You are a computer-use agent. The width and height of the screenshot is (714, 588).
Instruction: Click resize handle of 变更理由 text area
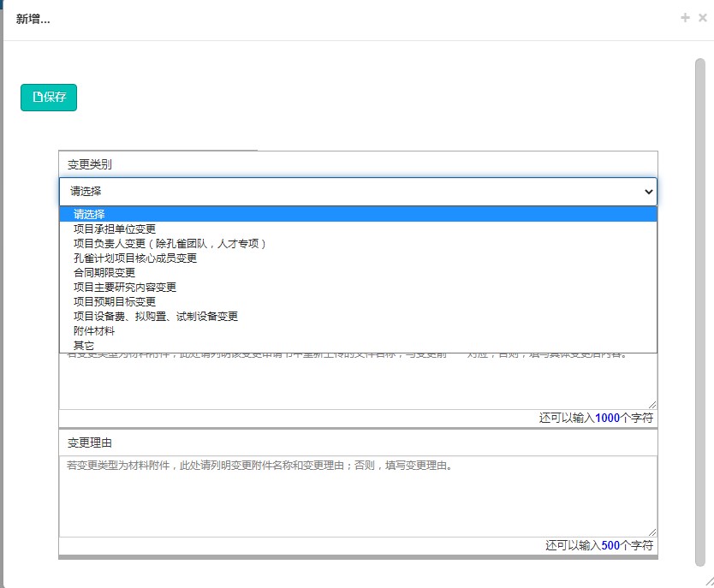tap(652, 532)
